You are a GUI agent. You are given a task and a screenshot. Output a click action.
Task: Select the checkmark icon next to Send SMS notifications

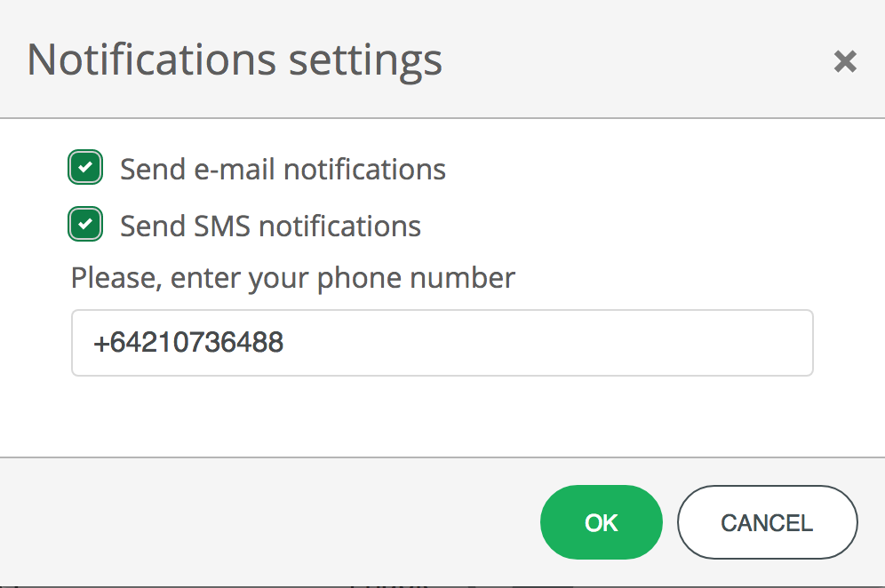[x=84, y=224]
